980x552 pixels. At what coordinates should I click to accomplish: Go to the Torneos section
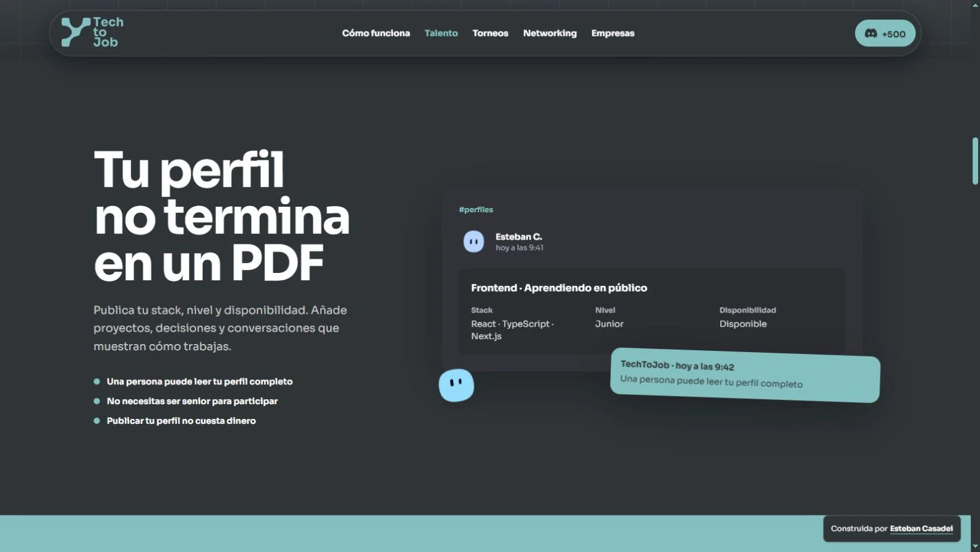point(490,33)
